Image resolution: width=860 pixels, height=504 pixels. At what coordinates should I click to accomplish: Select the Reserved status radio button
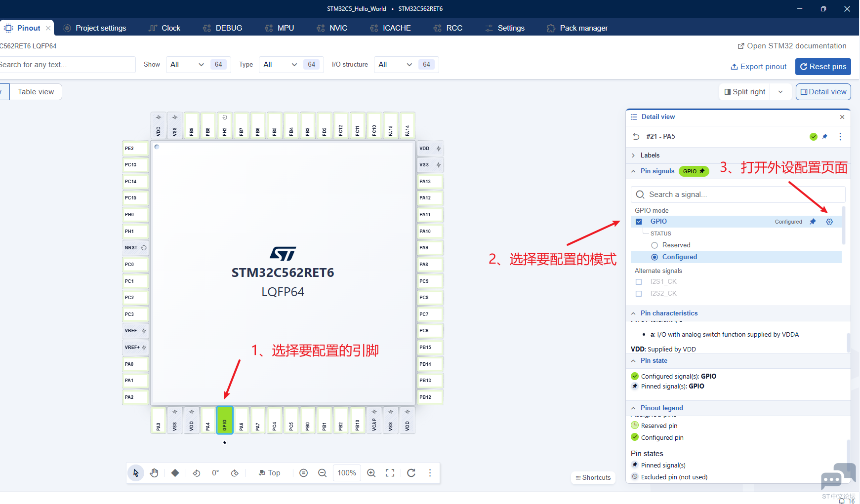(x=655, y=245)
